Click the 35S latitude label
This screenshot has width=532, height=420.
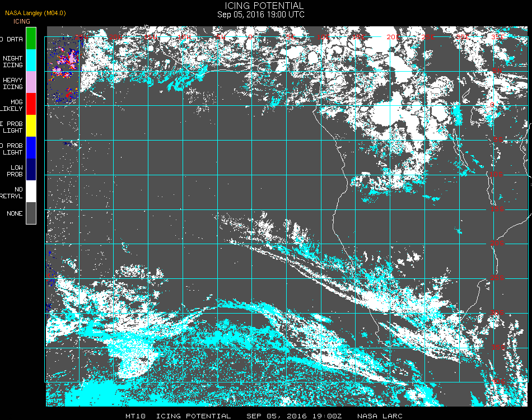(x=498, y=347)
